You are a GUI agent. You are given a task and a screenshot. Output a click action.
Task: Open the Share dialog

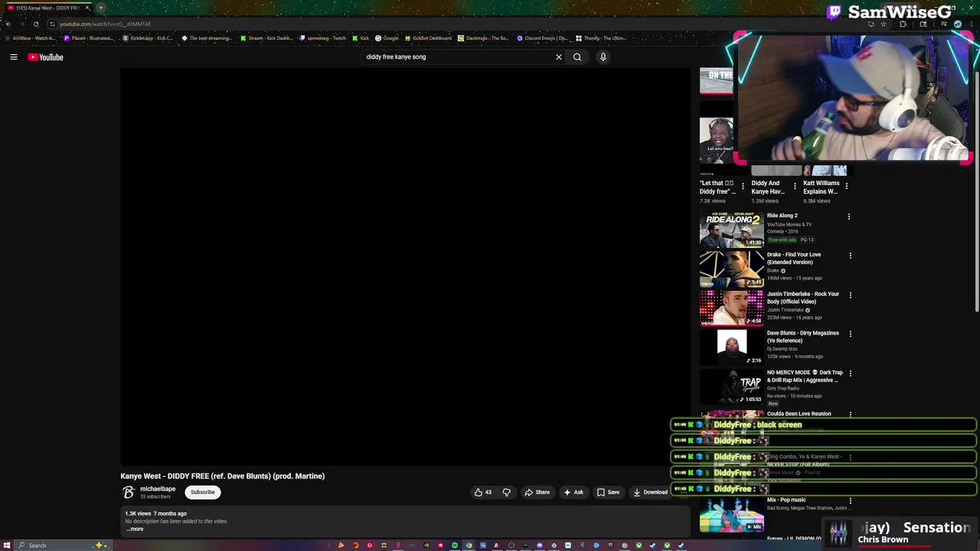pos(537,492)
